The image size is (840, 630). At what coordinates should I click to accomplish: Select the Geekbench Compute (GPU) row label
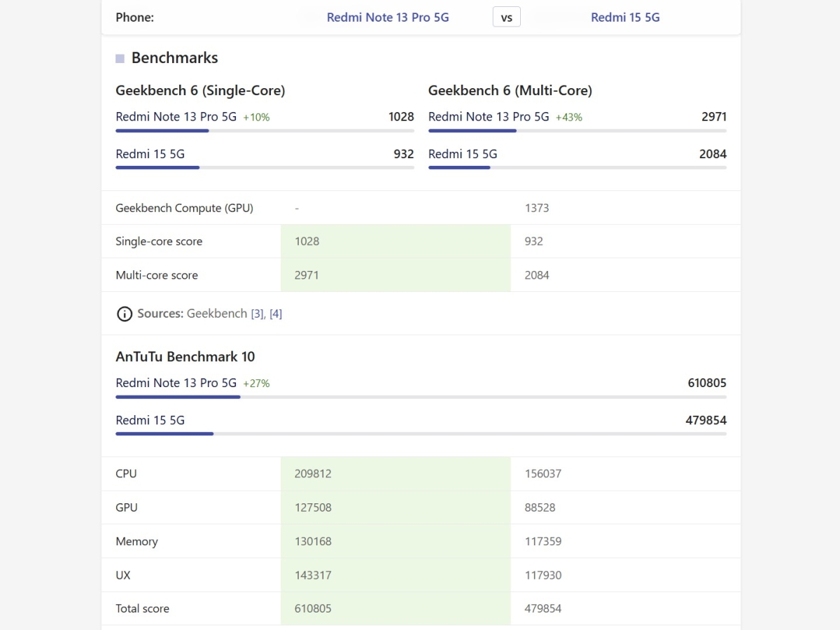click(x=184, y=208)
